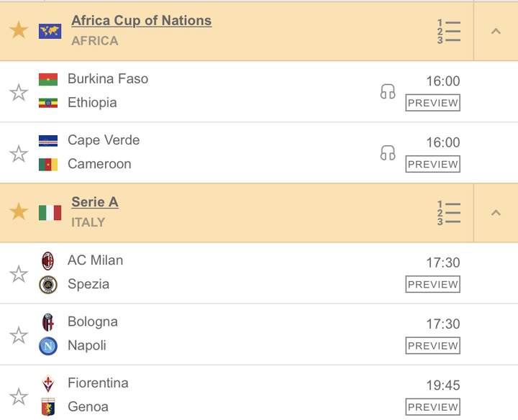Open the Serie A league link
The image size is (518, 420).
tap(95, 202)
